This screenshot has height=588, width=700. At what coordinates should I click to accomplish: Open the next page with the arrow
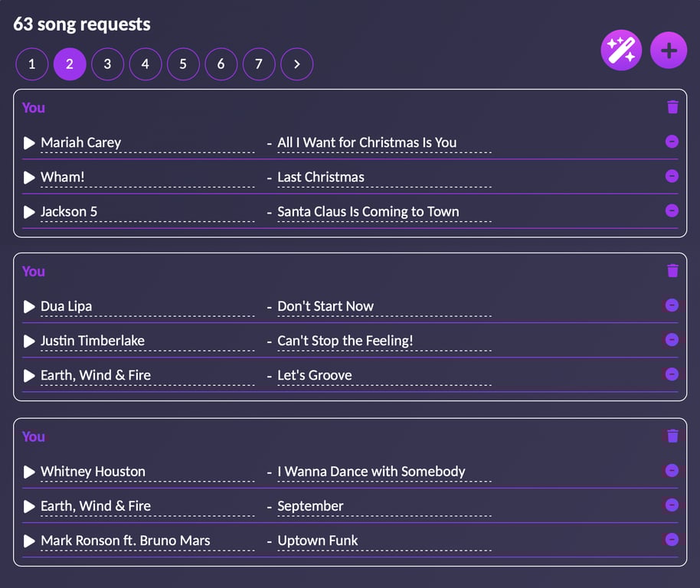(x=296, y=64)
